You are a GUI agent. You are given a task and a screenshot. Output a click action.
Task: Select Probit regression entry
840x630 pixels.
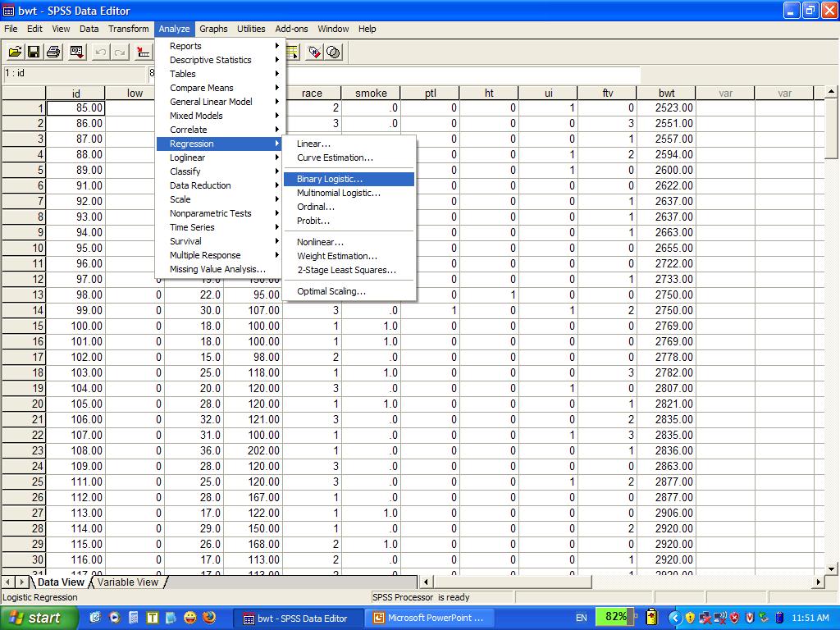tap(349, 221)
